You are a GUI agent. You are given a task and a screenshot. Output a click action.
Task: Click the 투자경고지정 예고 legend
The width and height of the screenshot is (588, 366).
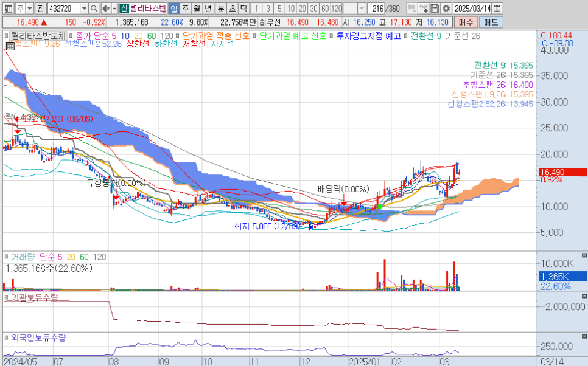(x=369, y=36)
